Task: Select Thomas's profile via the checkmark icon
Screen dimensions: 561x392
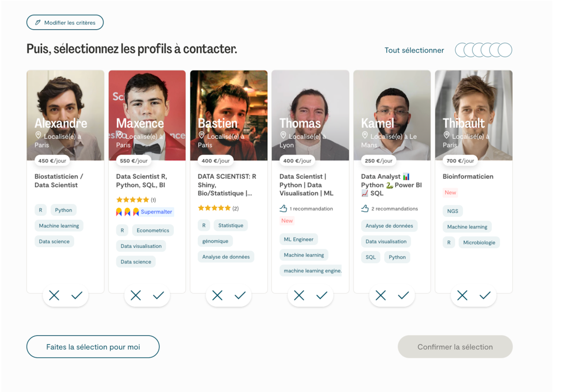Action: tap(322, 296)
